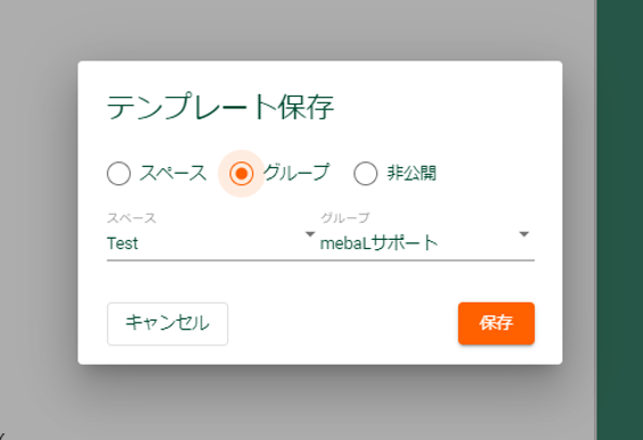This screenshot has width=643, height=440.
Task: Expand the グループ dropdown using its arrow
Action: coord(524,235)
